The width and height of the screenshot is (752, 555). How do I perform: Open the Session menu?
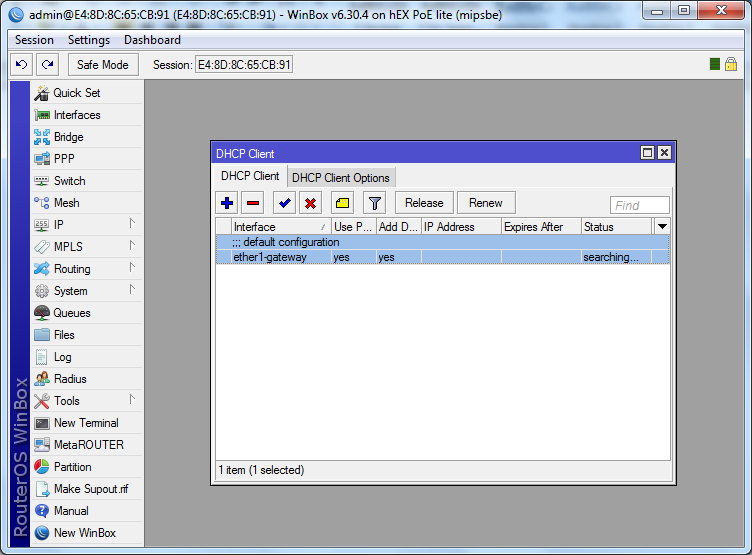point(34,40)
